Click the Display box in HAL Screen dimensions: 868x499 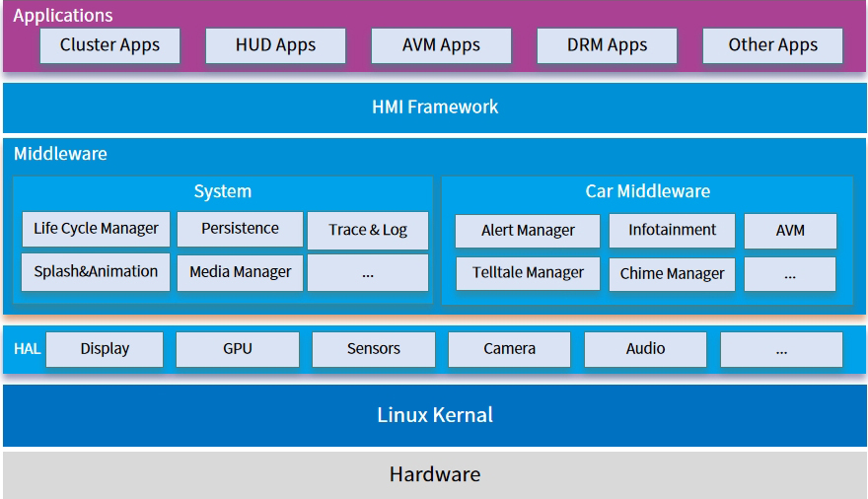click(x=105, y=349)
